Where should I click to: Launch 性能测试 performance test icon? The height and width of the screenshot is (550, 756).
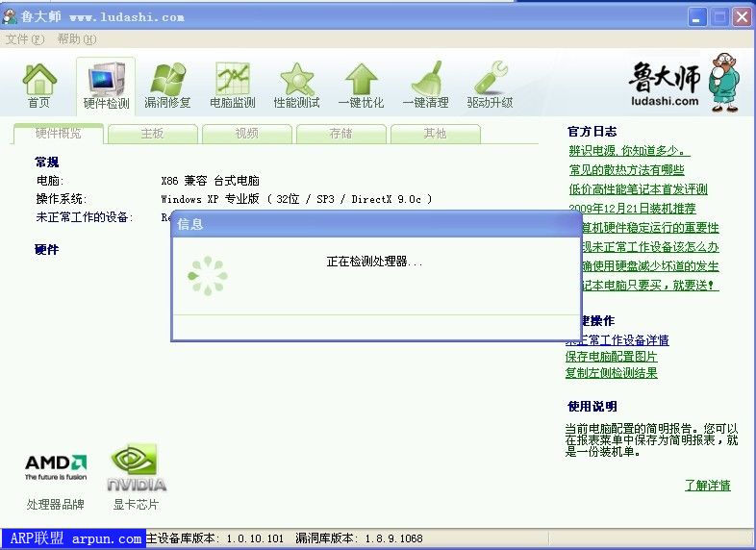pos(296,86)
